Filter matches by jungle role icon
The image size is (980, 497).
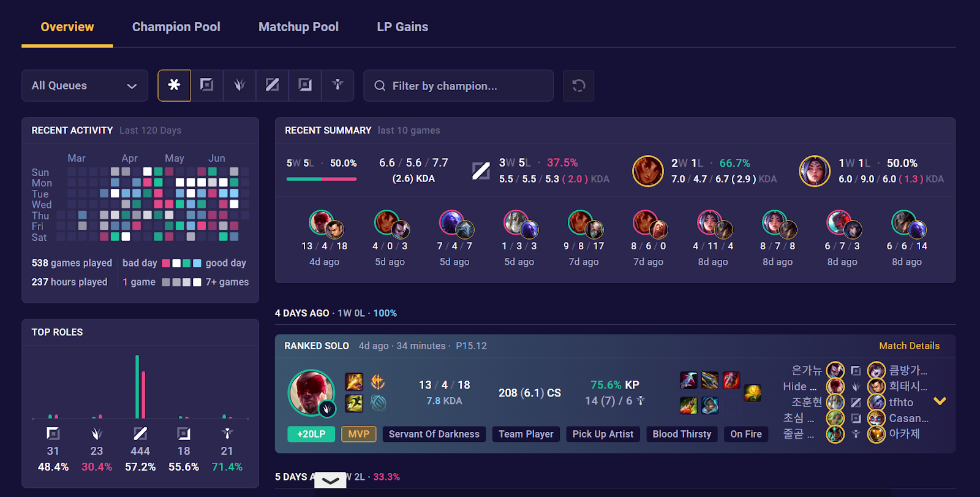[x=239, y=85]
